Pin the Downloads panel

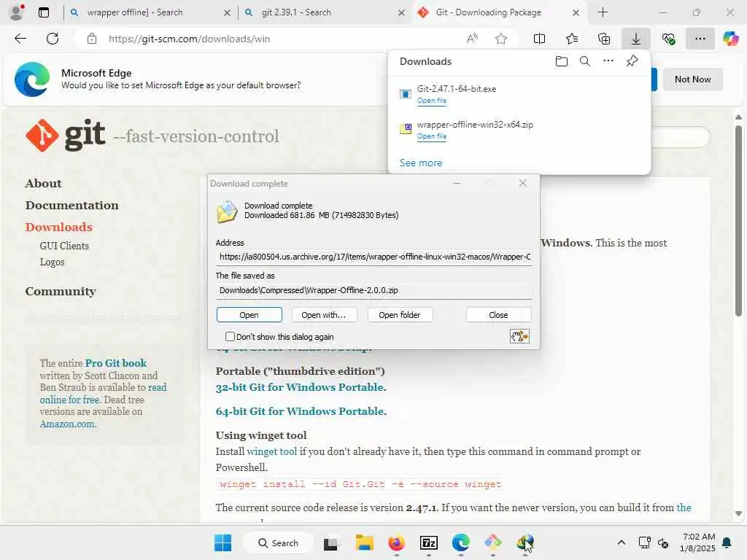click(x=632, y=61)
